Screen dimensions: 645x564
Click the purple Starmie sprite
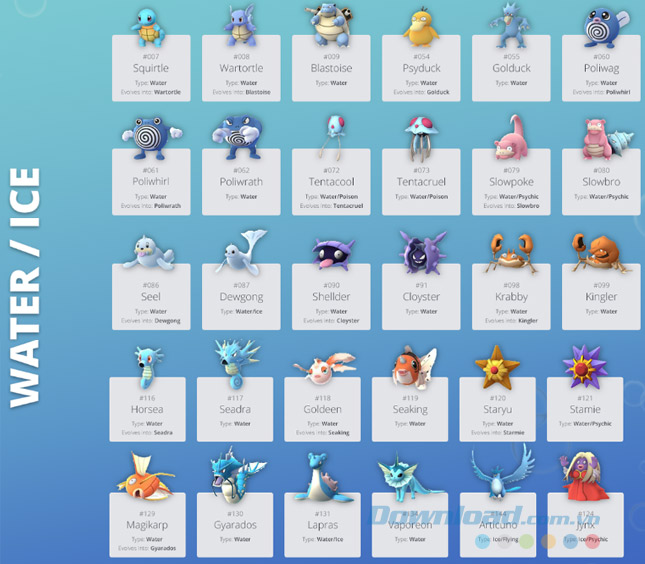pos(585,367)
